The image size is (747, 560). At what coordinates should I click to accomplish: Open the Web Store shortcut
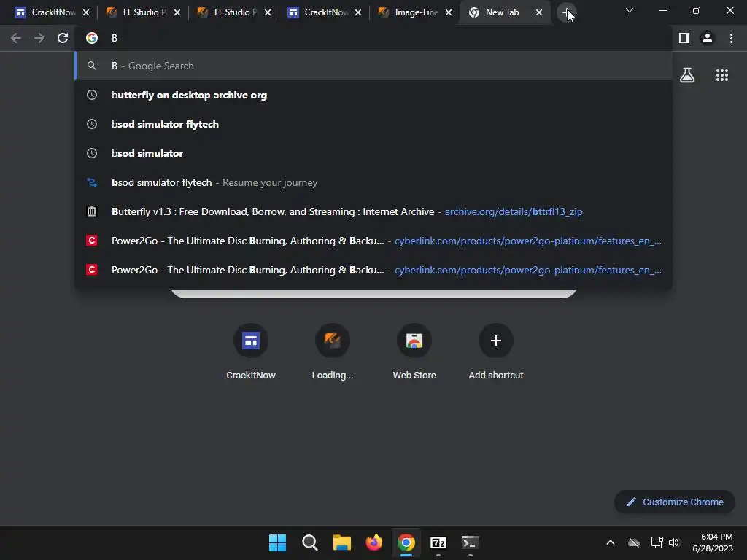point(414,351)
